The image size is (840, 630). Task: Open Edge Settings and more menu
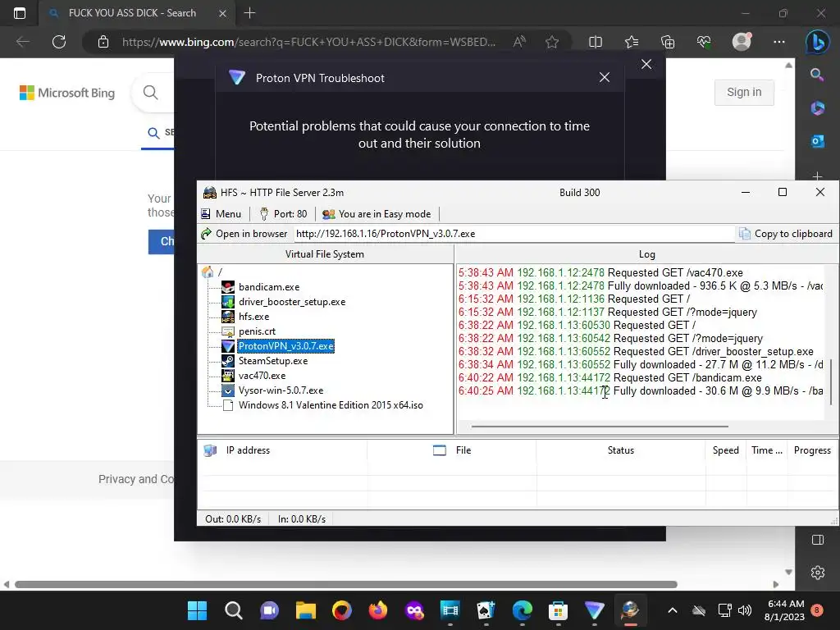click(x=779, y=42)
